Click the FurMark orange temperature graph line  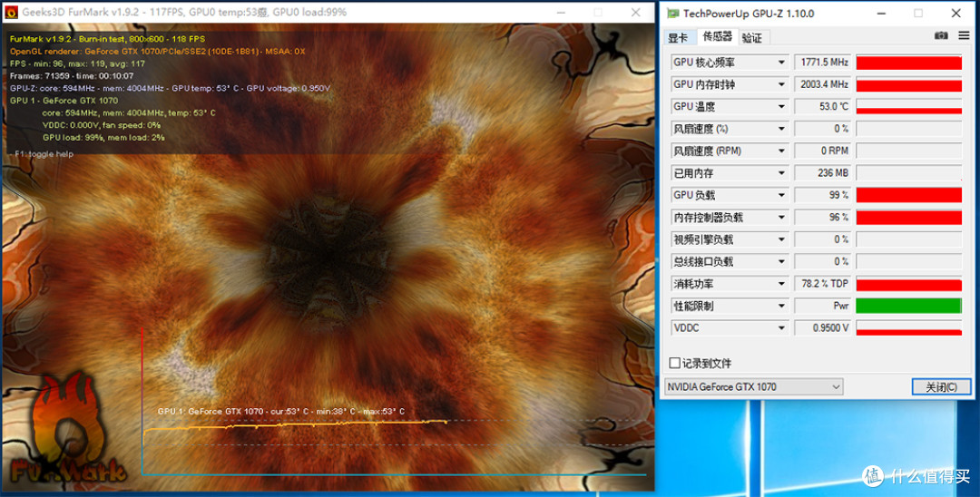tap(294, 426)
